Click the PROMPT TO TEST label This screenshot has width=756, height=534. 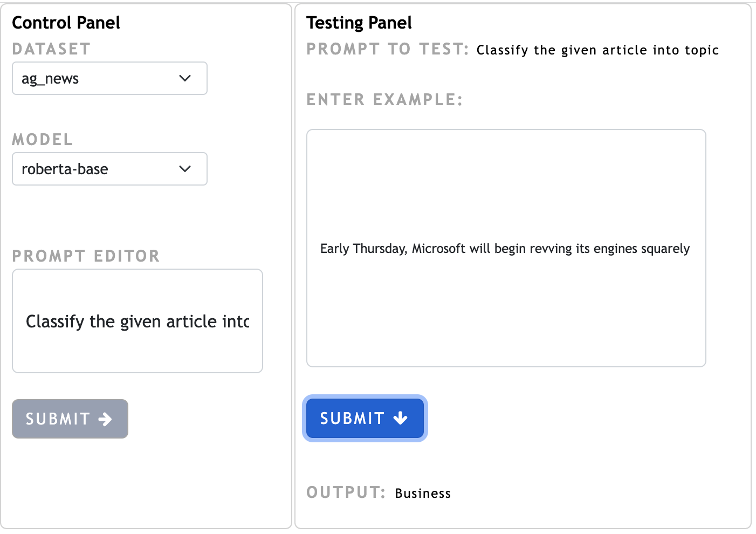(x=387, y=49)
